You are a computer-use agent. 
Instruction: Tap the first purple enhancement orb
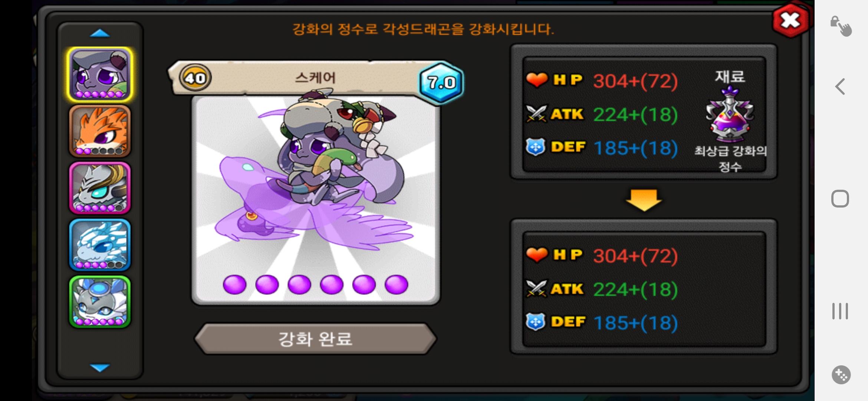[234, 284]
